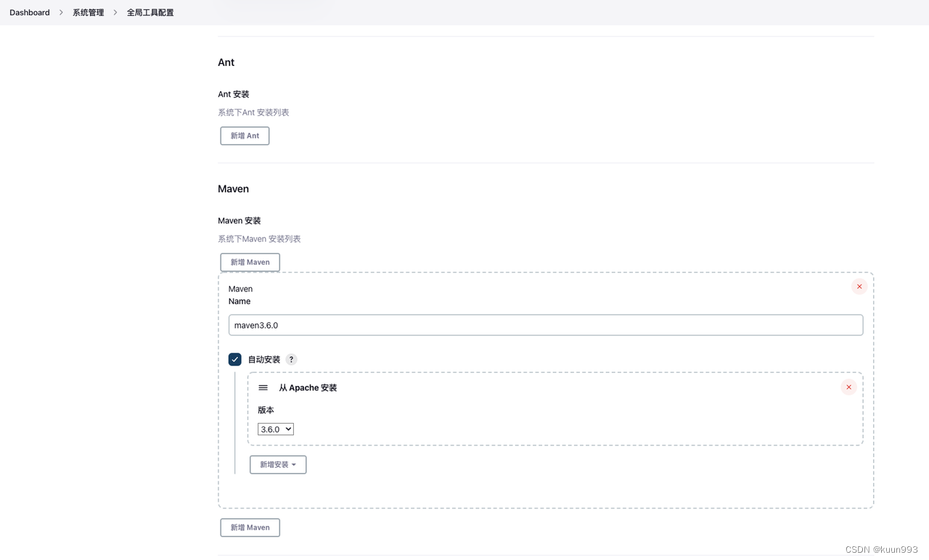Go to Dashboard breadcrumb

coord(30,12)
